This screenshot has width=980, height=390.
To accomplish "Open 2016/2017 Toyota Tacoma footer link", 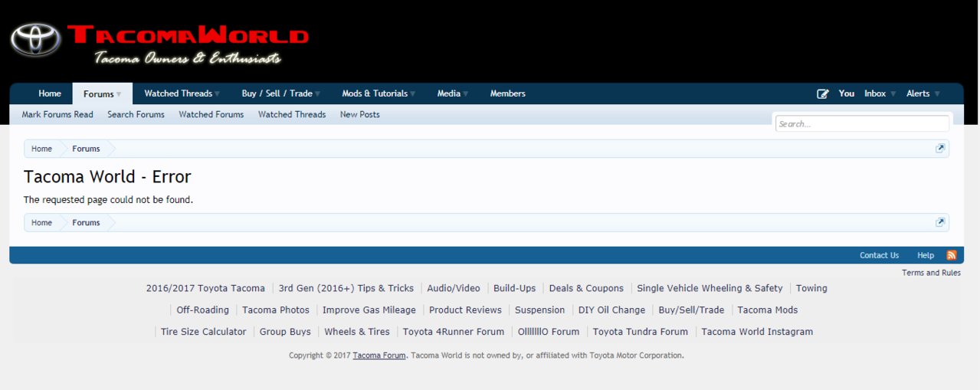I will coord(205,288).
